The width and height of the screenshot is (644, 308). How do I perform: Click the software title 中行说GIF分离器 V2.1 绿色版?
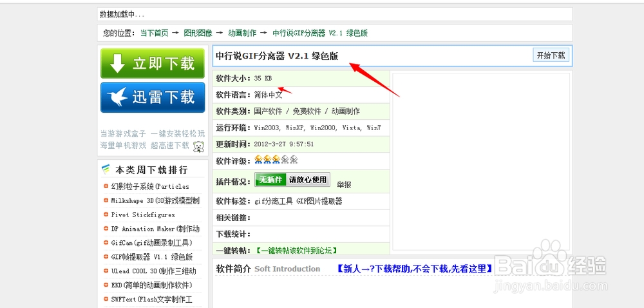pyautogui.click(x=277, y=56)
